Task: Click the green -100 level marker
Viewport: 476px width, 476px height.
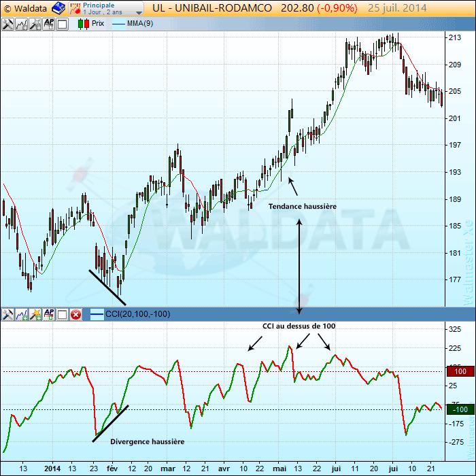Action: tap(460, 409)
